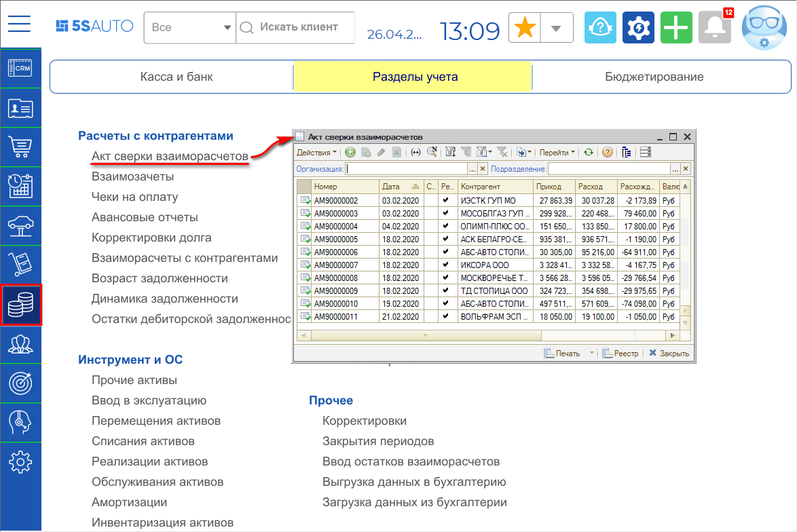Image resolution: width=797 pixels, height=532 pixels.
Task: Select the target/goals module in the sidebar
Action: (20, 384)
